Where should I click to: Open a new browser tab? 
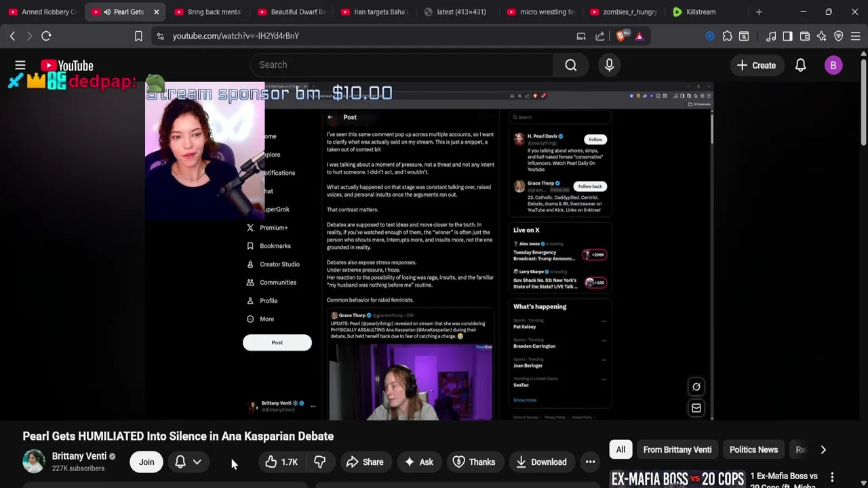tap(759, 12)
